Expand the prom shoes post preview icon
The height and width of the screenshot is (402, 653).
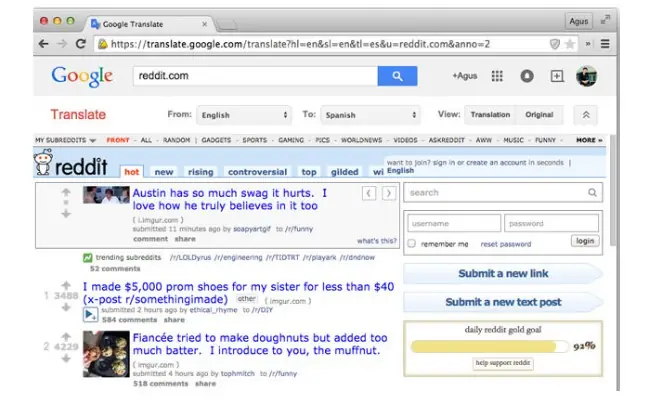click(90, 315)
